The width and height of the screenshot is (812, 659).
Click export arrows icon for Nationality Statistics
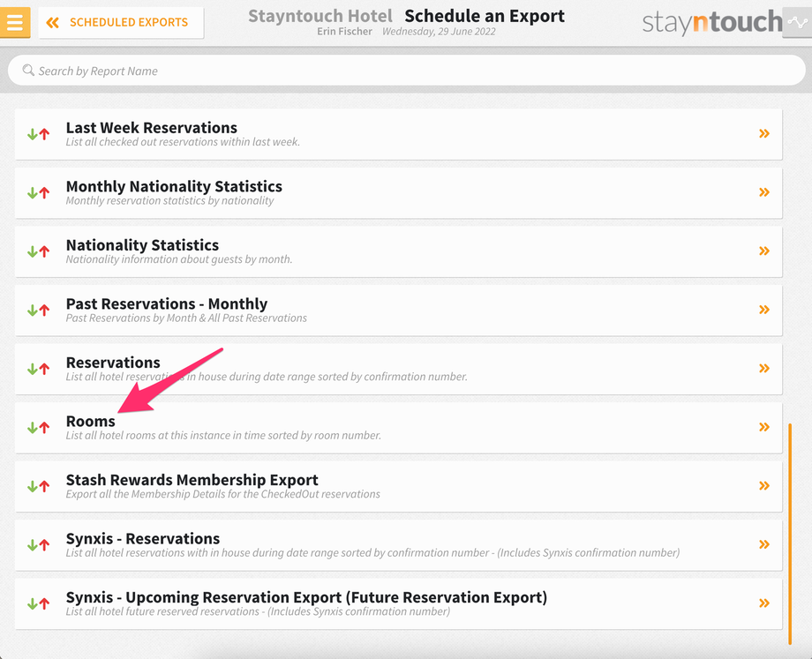38,251
